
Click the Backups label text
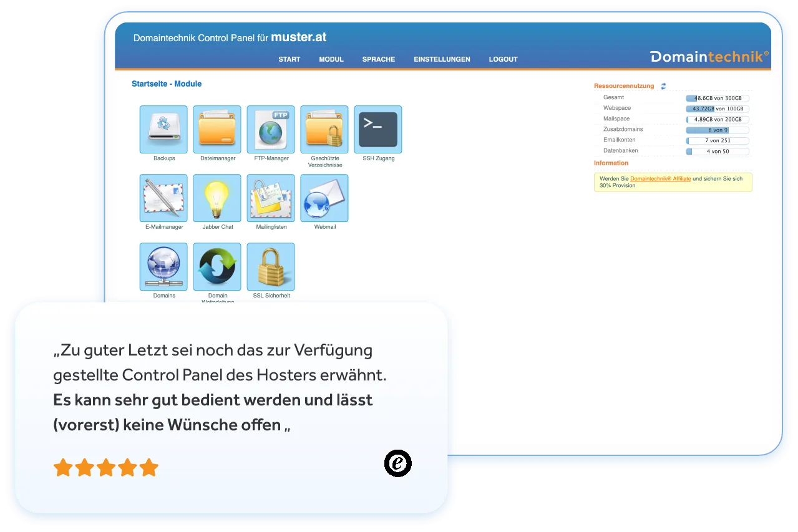[164, 158]
